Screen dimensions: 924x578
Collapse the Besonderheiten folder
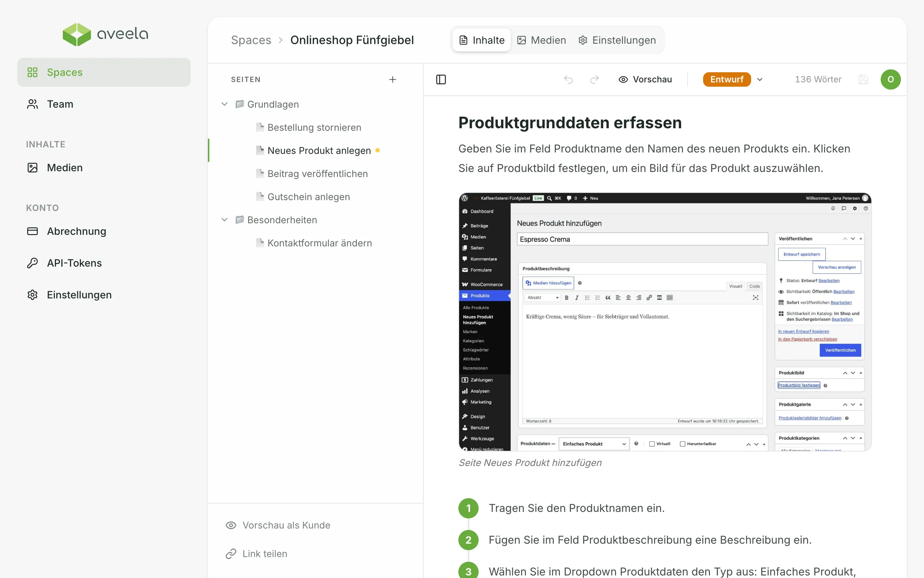tap(225, 220)
